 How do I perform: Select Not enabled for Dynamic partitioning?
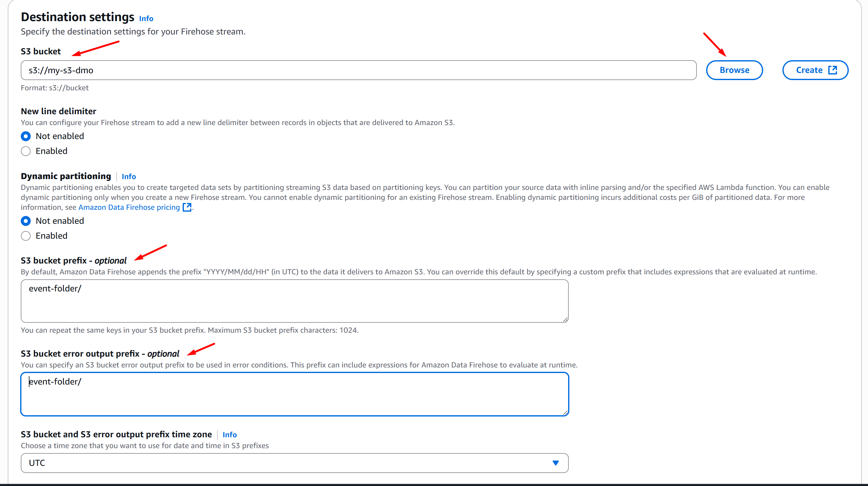pyautogui.click(x=26, y=221)
